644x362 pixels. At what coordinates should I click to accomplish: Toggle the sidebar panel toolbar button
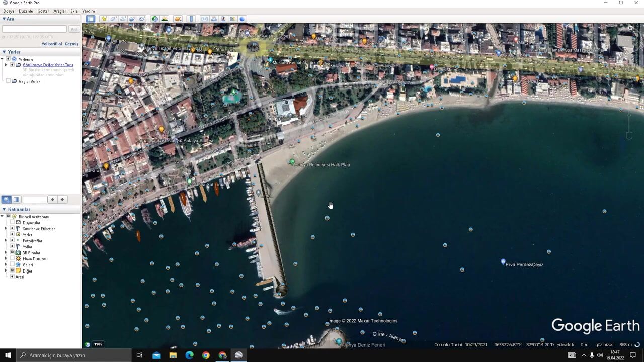tap(90, 19)
